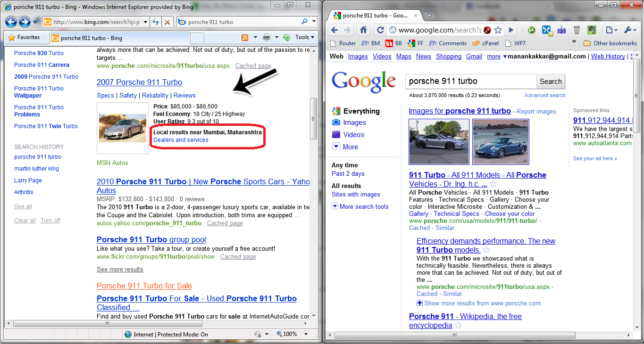Open the Evernote elephant extension in Chrome

coord(591,30)
